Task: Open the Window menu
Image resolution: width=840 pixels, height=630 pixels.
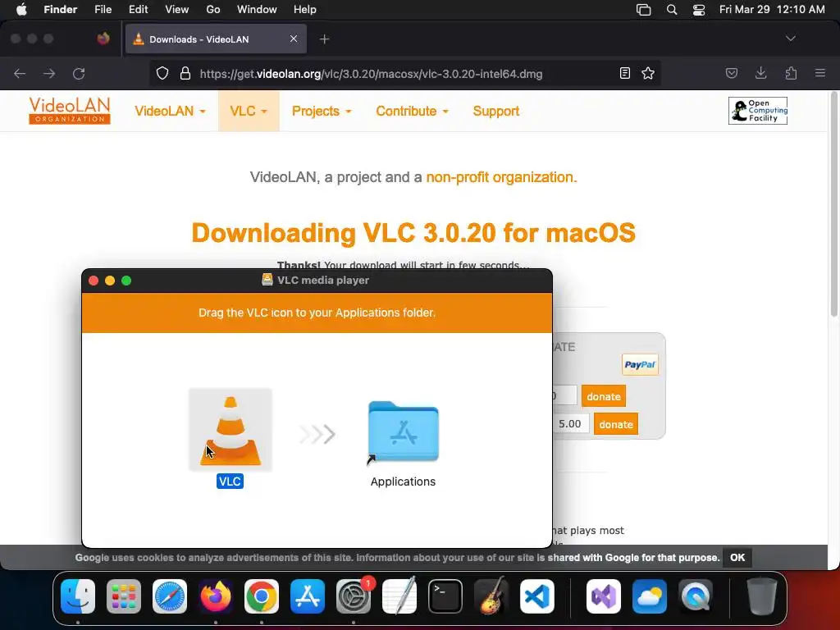Action: point(257,10)
